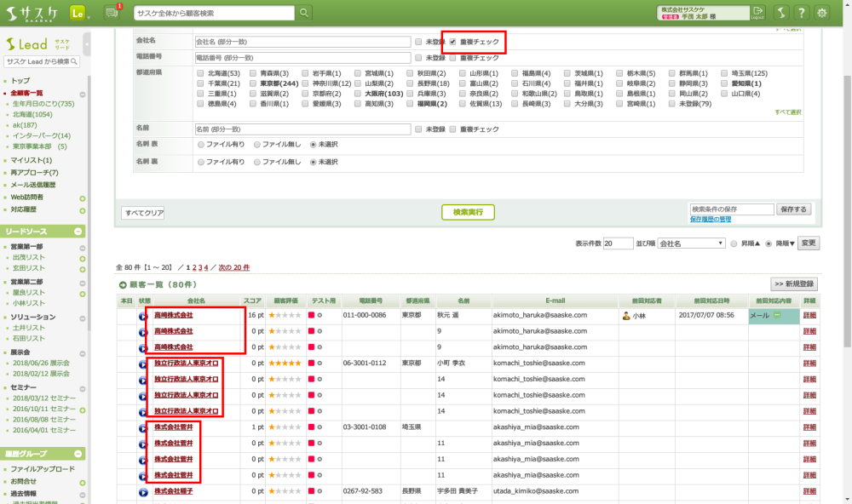Expand the Web訪問者 sidebar item

tap(83, 198)
